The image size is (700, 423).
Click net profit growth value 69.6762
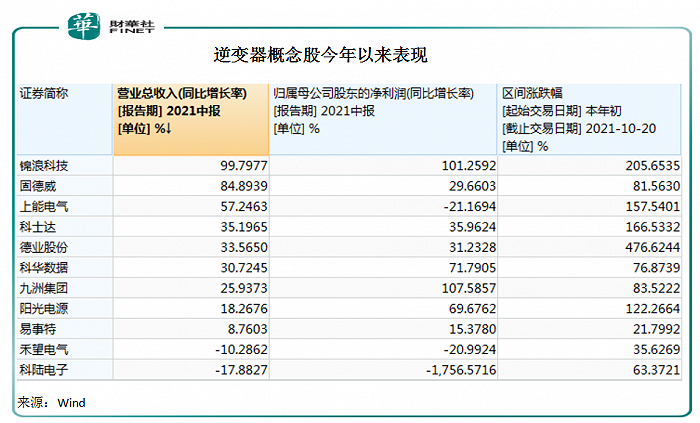(x=472, y=309)
